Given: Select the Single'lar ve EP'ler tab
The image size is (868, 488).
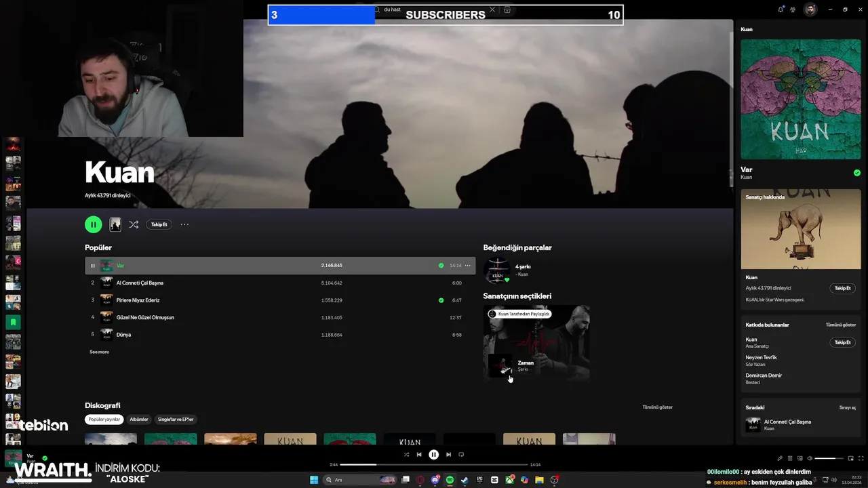Looking at the screenshot, I should [176, 420].
